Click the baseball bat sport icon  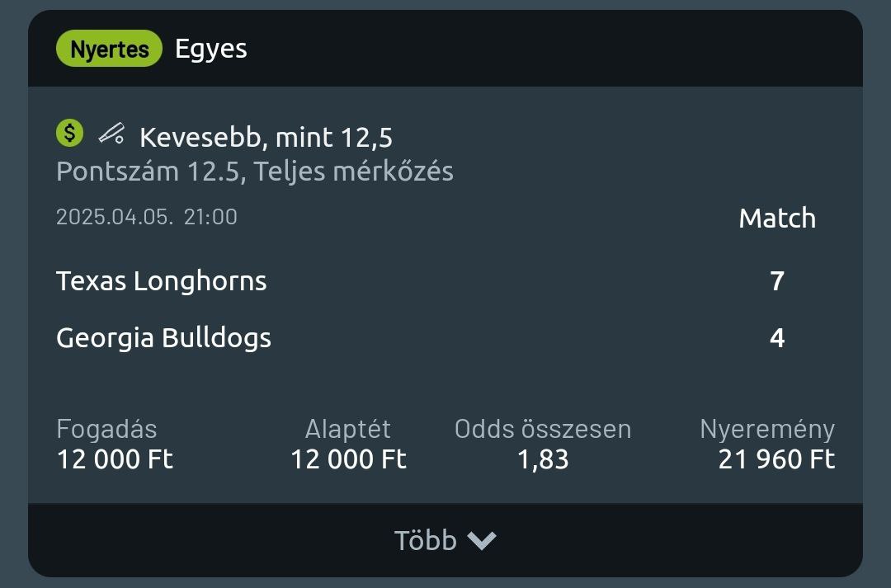[111, 133]
